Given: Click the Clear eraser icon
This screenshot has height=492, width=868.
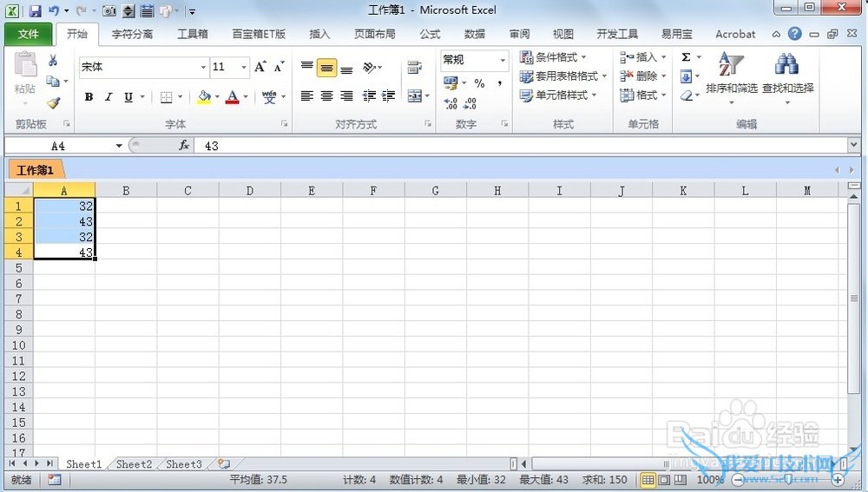Looking at the screenshot, I should pos(687,95).
